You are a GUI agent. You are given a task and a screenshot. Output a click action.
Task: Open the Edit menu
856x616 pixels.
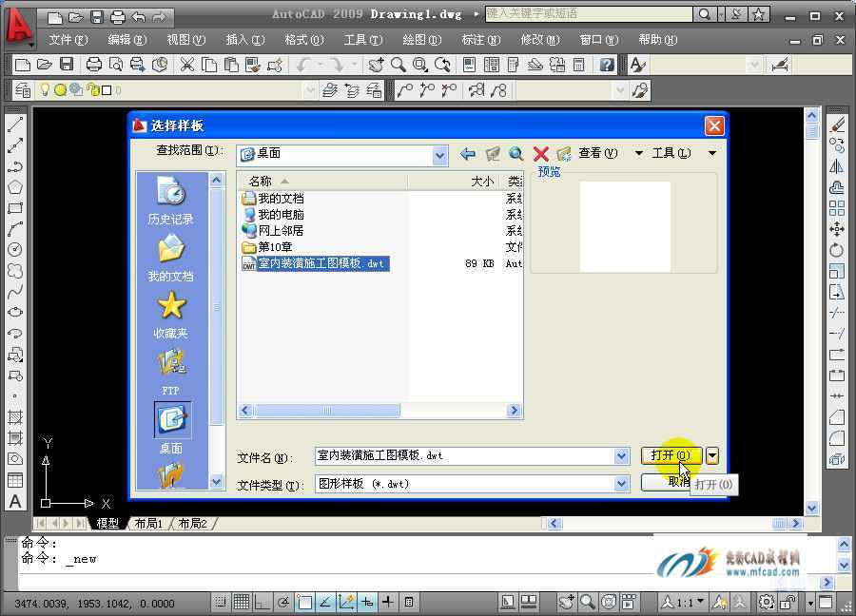click(x=126, y=40)
